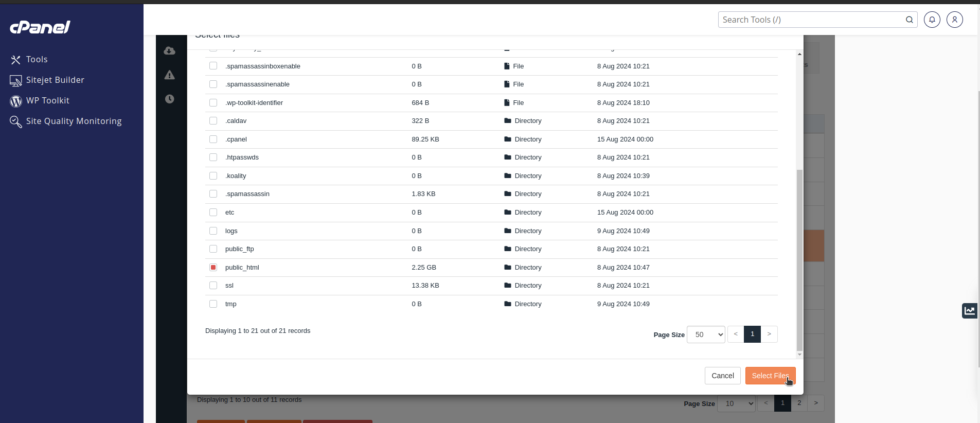This screenshot has height=423, width=980.
Task: Click the Select Files button
Action: pos(771,376)
